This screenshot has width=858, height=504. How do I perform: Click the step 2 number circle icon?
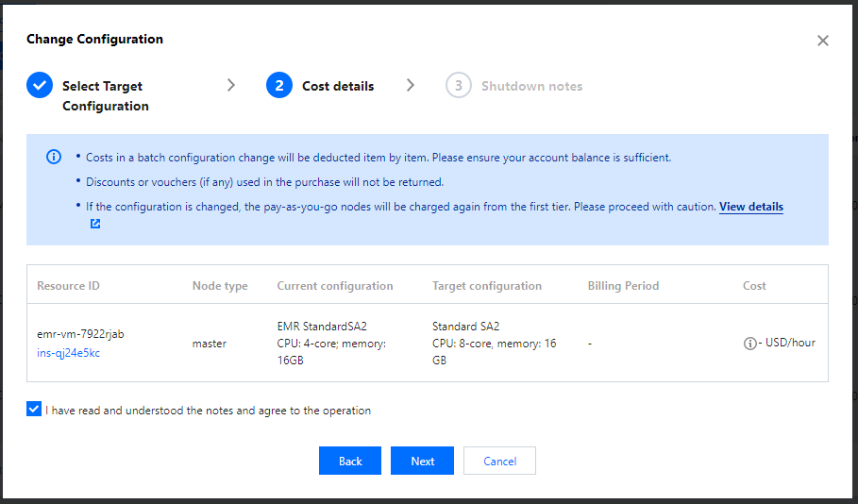pos(279,86)
